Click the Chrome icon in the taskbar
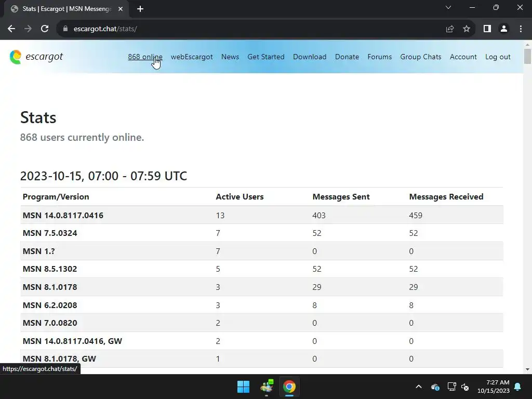The height and width of the screenshot is (399, 532). pos(289,387)
